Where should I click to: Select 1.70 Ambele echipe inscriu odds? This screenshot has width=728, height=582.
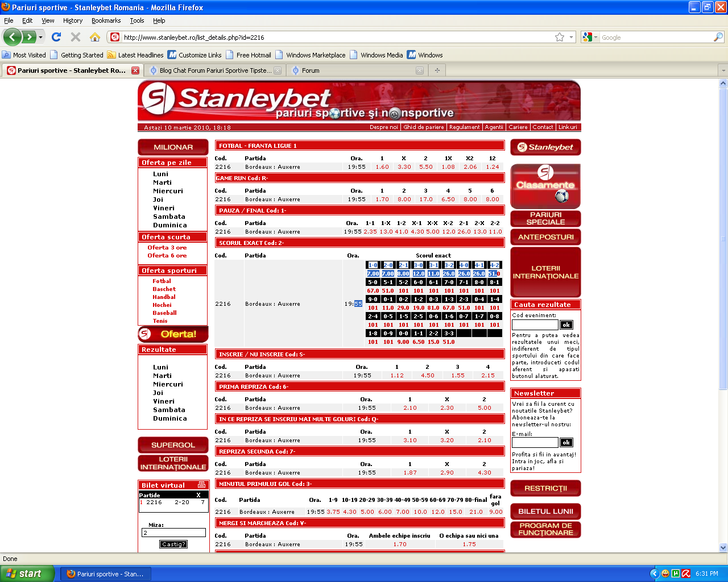(x=400, y=544)
